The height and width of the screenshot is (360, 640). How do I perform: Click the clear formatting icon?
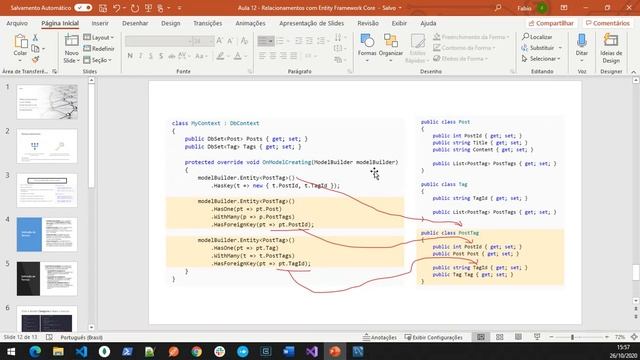coord(244,40)
